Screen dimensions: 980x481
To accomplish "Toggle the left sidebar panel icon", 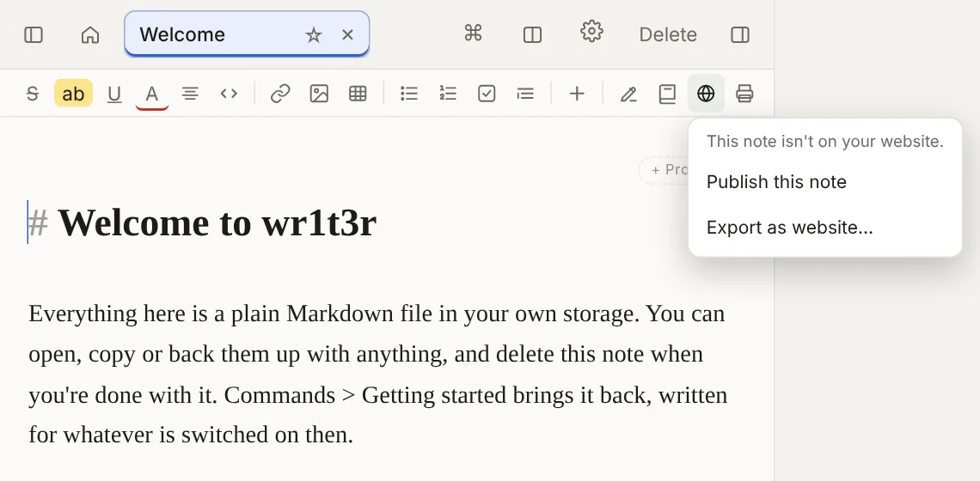I will (x=34, y=34).
